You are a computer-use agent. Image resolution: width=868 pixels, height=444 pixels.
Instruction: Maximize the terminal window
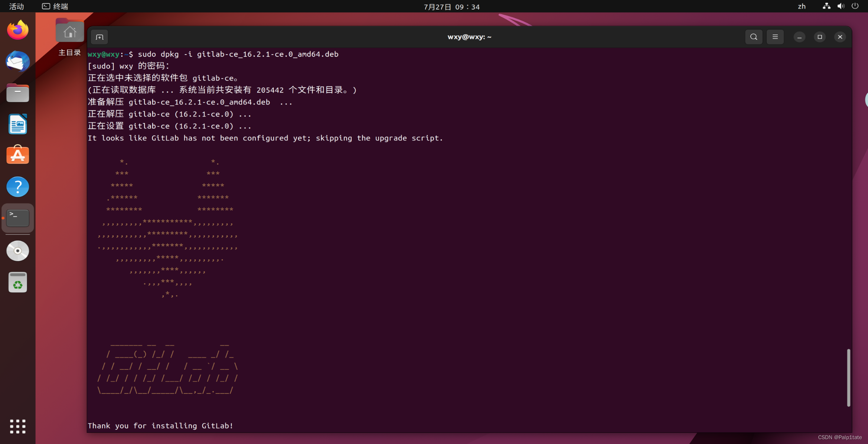coord(820,37)
